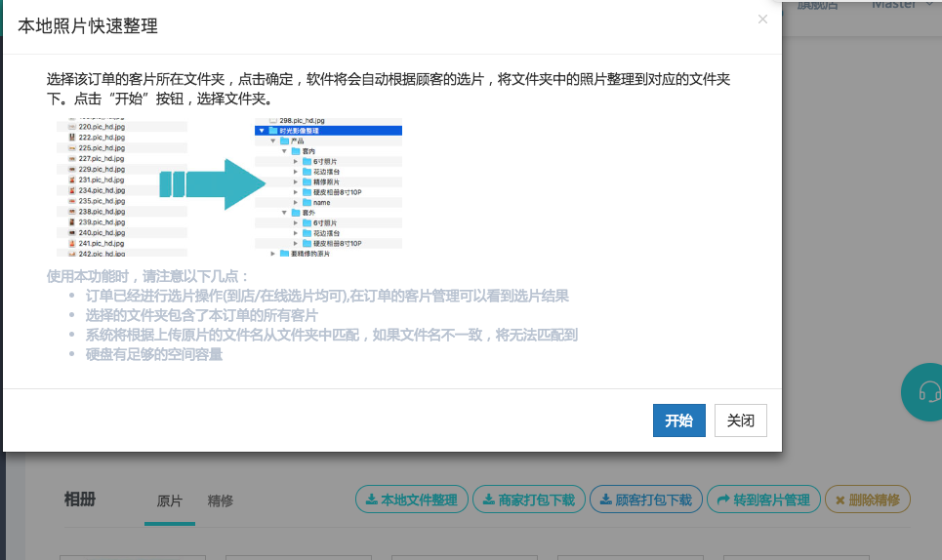Click the 开始 button to start
The image size is (942, 560).
pos(678,420)
